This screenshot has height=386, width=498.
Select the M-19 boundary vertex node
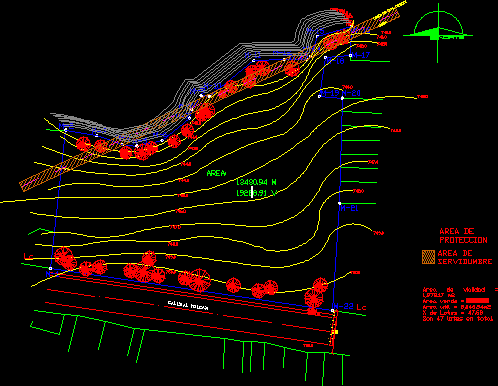(x=320, y=97)
